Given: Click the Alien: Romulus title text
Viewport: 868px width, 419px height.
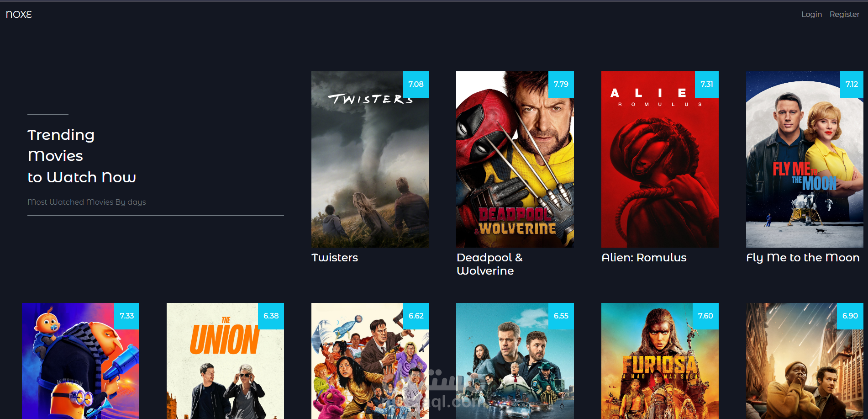Looking at the screenshot, I should 644,258.
